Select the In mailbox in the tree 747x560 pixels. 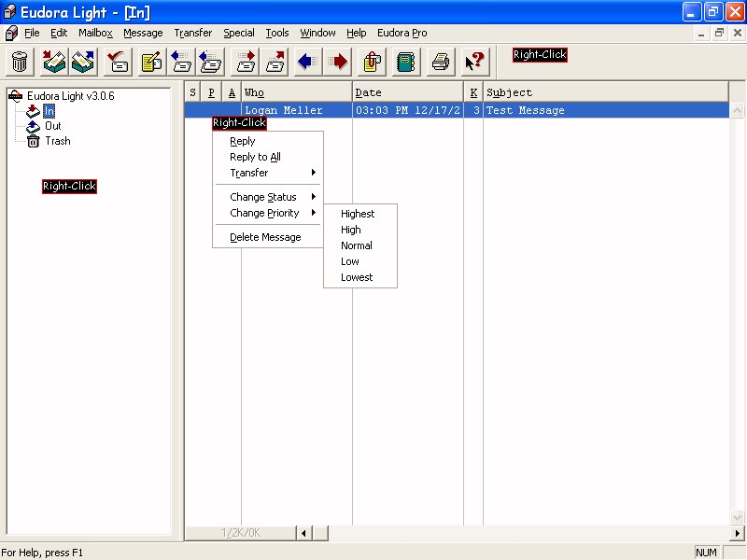[49, 111]
